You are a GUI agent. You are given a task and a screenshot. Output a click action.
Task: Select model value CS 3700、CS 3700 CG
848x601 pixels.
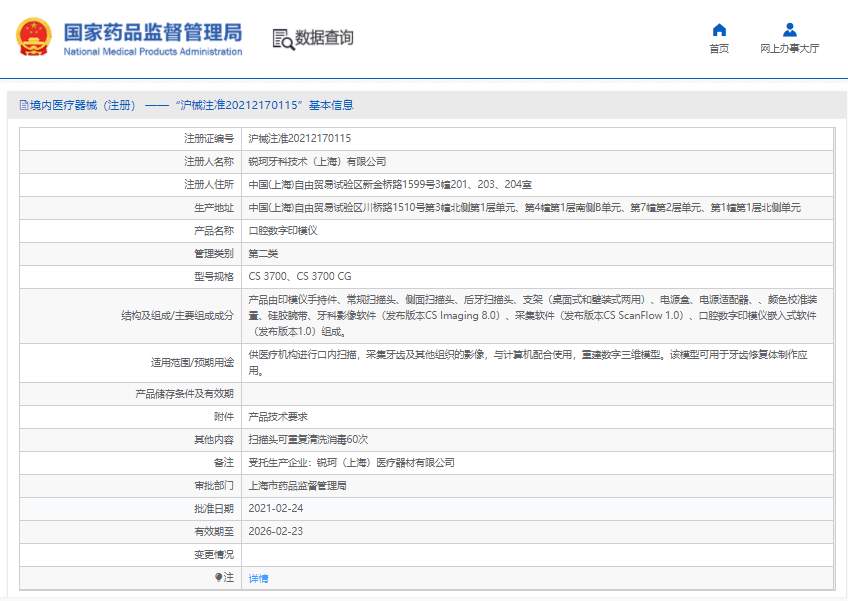(300, 276)
